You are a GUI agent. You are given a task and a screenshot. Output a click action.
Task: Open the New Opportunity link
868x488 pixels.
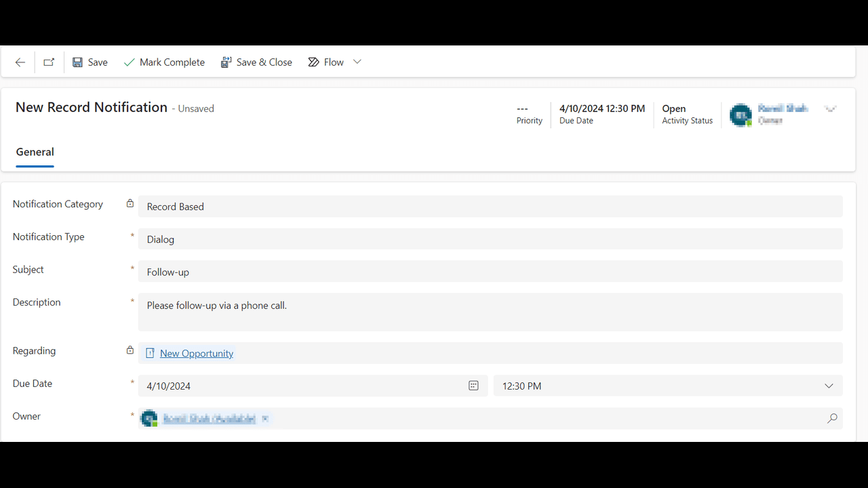[197, 353]
